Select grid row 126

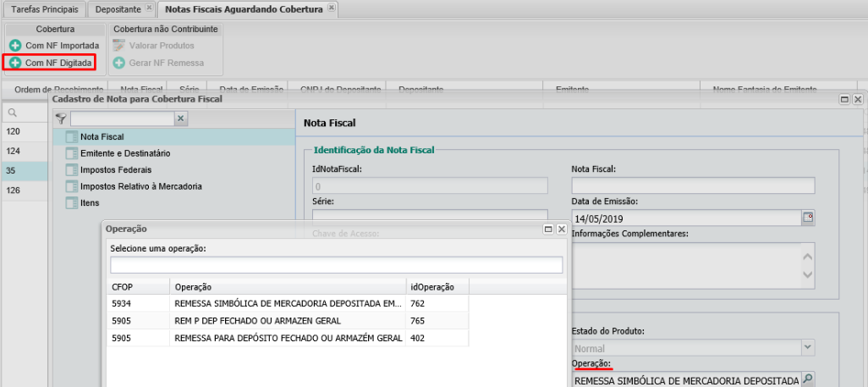click(x=25, y=191)
